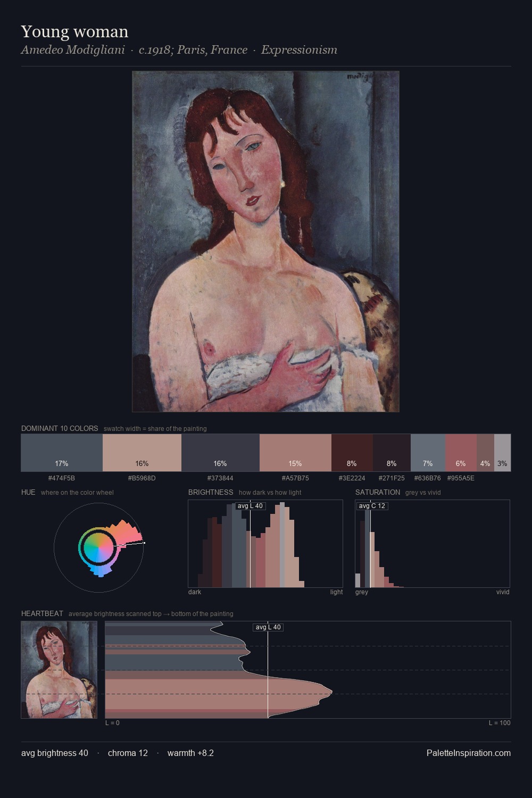Screen dimensions: 532x798
Task: Click the 'DOMINANT 10 COLORS' heading
Action: [60, 428]
